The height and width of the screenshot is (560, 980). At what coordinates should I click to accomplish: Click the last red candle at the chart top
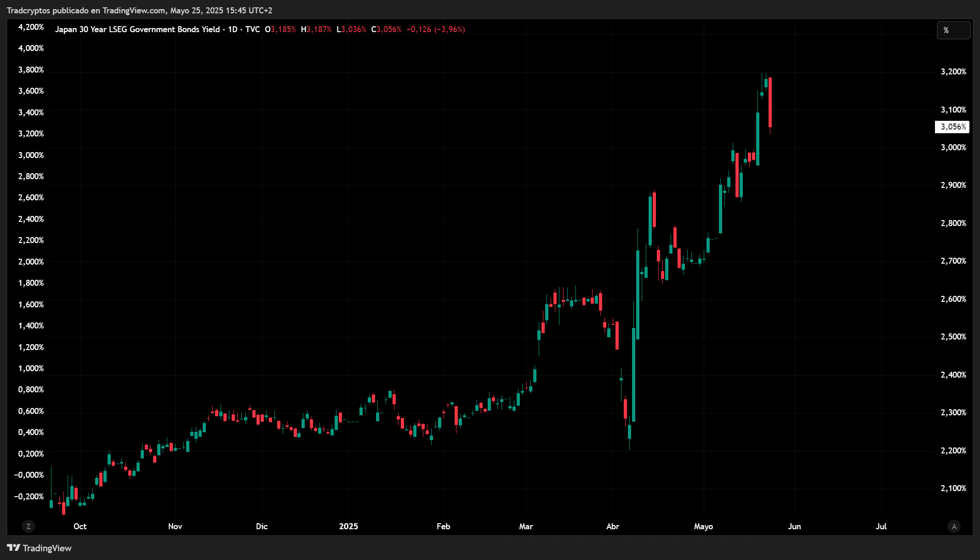tap(770, 102)
